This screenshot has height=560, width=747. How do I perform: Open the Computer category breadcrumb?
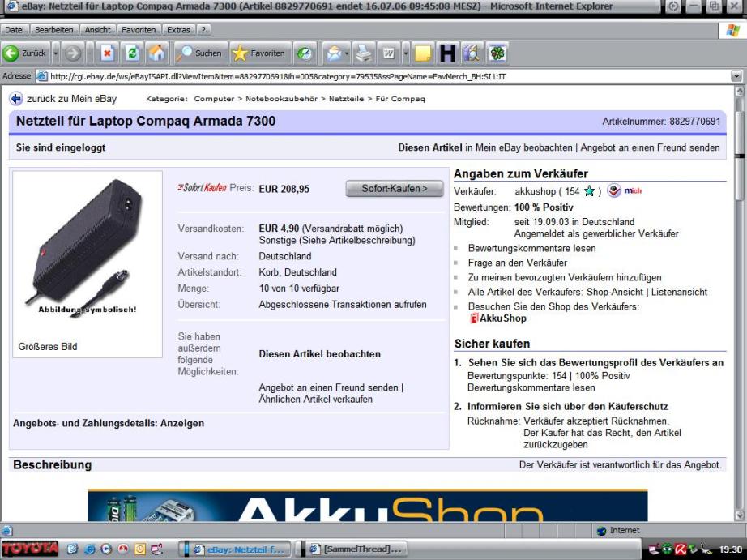(x=214, y=99)
